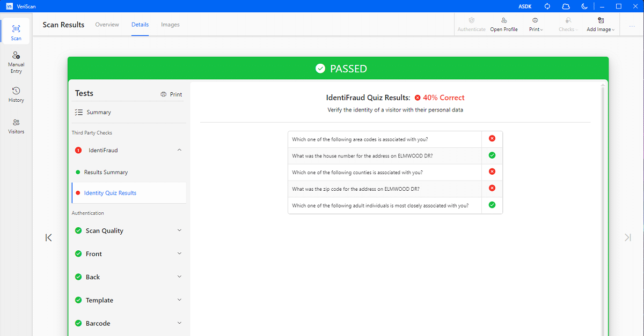The width and height of the screenshot is (644, 336).
Task: Jump to first result with left arrow
Action: 49,237
